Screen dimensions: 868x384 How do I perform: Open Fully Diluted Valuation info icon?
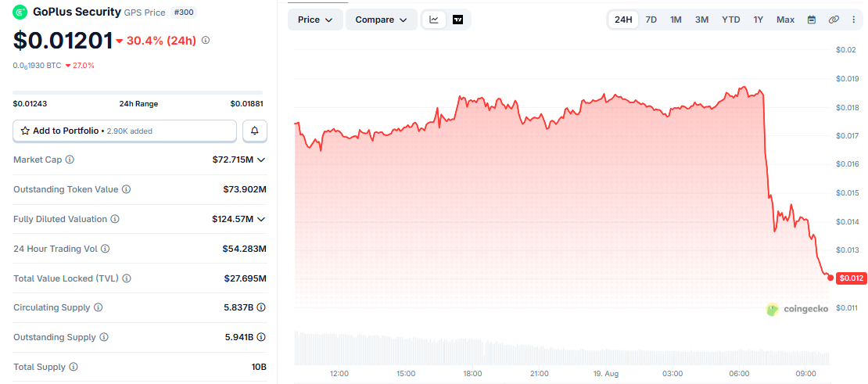[x=115, y=219]
